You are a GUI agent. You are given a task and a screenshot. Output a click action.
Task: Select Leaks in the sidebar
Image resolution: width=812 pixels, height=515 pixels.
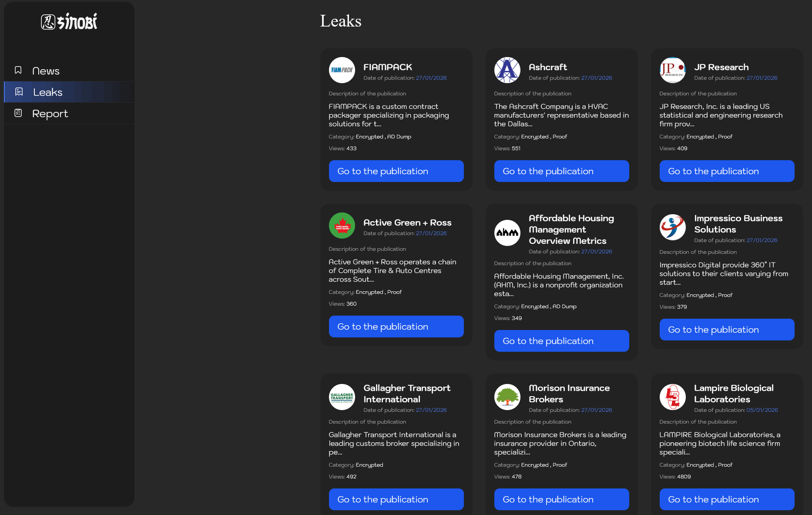pyautogui.click(x=69, y=92)
